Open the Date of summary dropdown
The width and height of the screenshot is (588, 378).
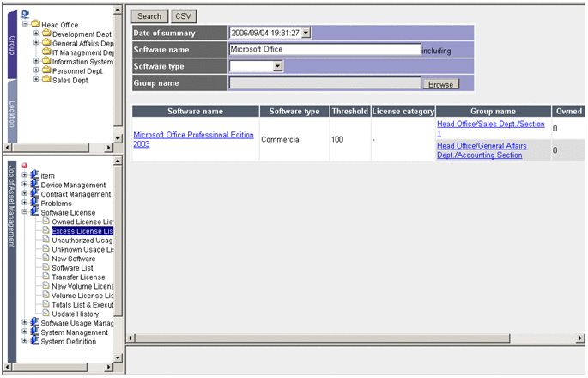point(306,33)
